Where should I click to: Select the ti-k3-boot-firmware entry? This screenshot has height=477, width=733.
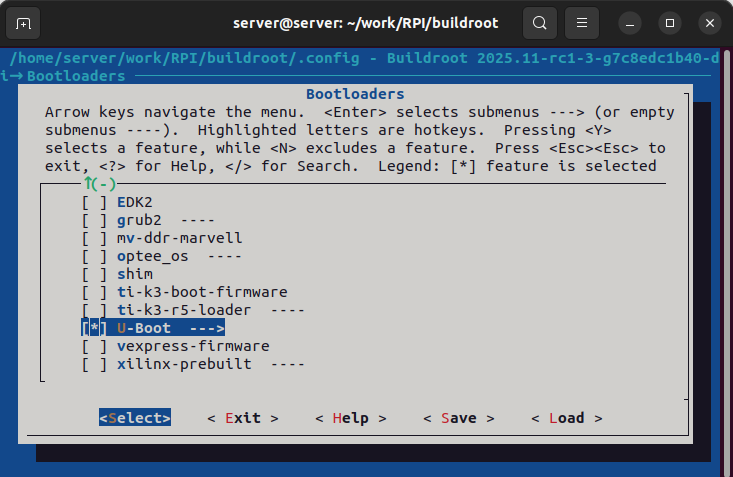[202, 292]
